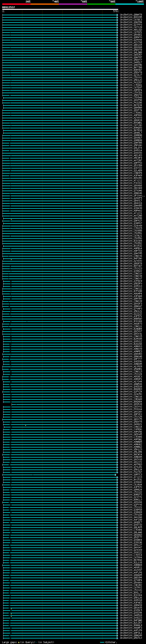Select the UniRef100_C5YCE6 label
The height and width of the screenshot is (644, 146).
(131, 93)
